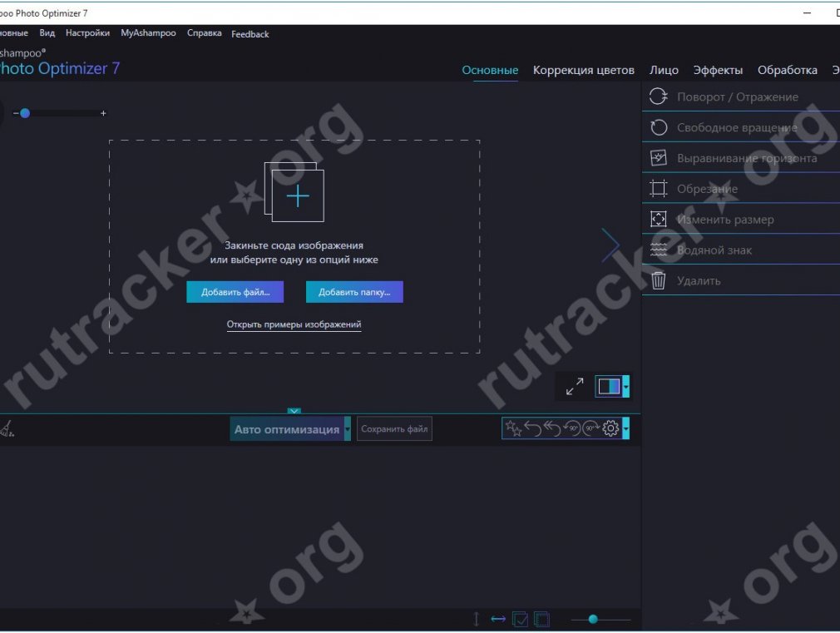Click the fullscreen expand arrows icon
The height and width of the screenshot is (633, 840).
tap(575, 387)
